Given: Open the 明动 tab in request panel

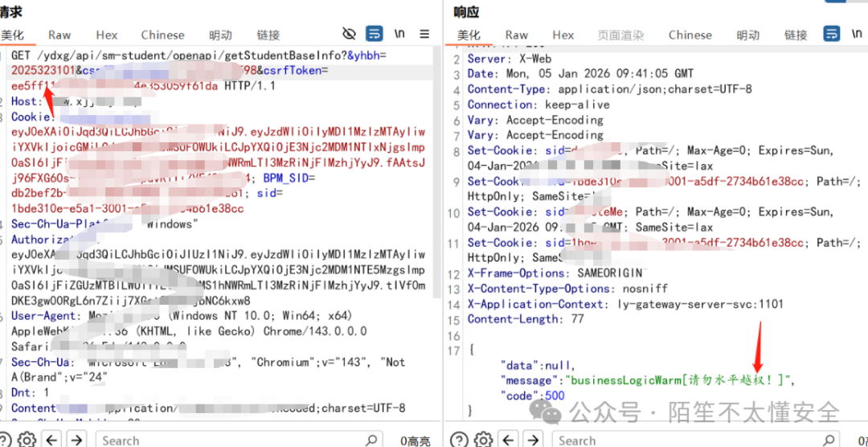Looking at the screenshot, I should click(220, 35).
